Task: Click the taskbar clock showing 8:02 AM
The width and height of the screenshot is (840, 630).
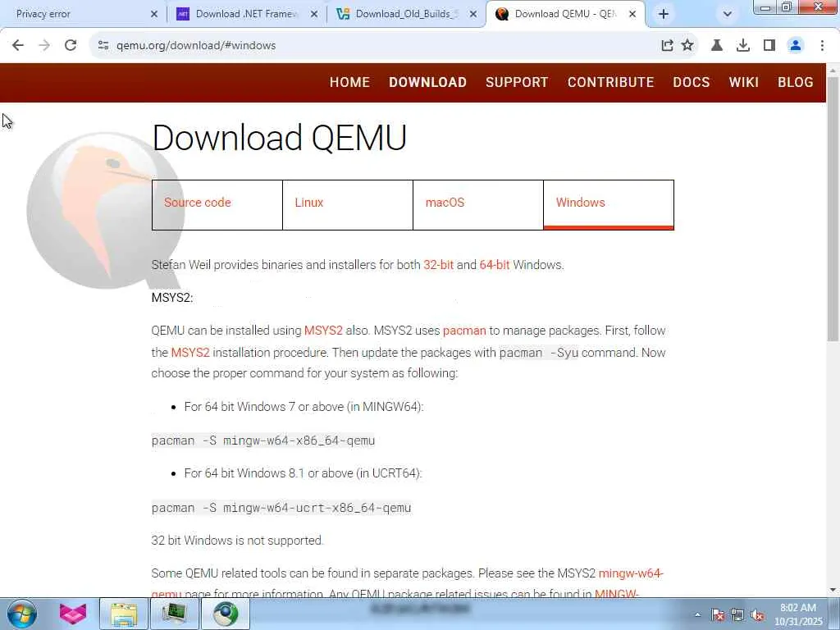Action: click(x=798, y=614)
